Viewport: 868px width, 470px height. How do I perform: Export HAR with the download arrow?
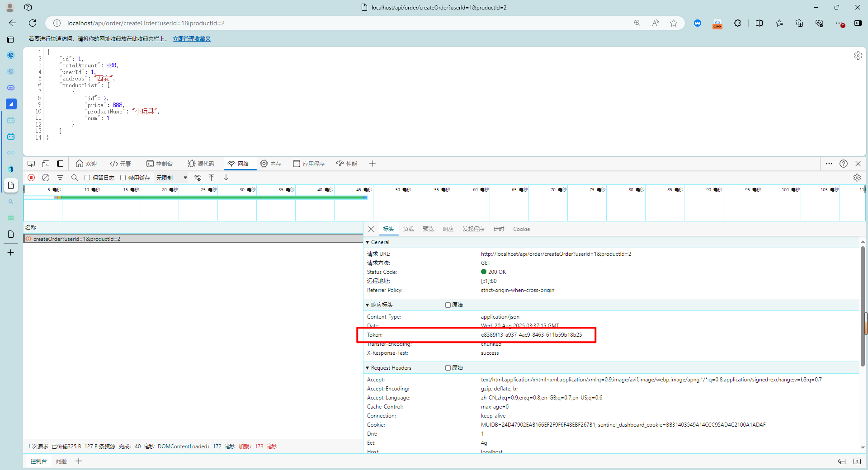[x=226, y=178]
